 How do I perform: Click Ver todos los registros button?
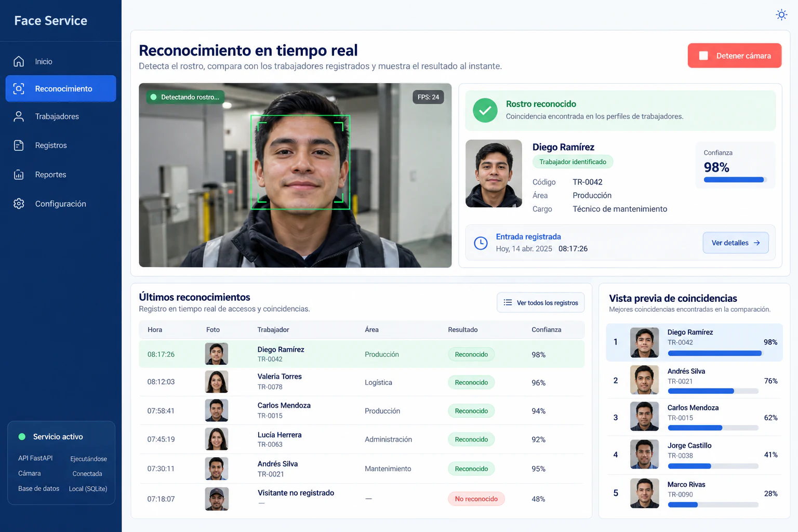(541, 302)
